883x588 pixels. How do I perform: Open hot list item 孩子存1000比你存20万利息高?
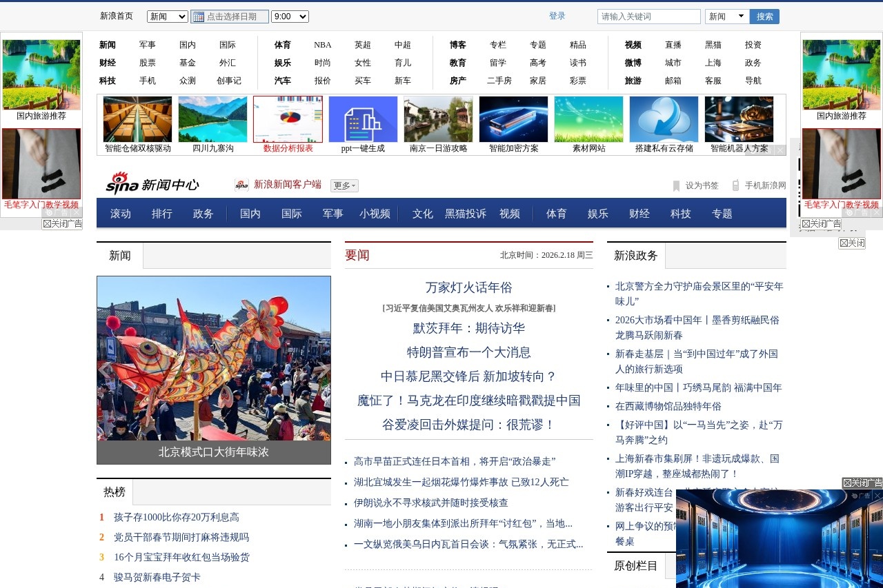click(x=177, y=517)
